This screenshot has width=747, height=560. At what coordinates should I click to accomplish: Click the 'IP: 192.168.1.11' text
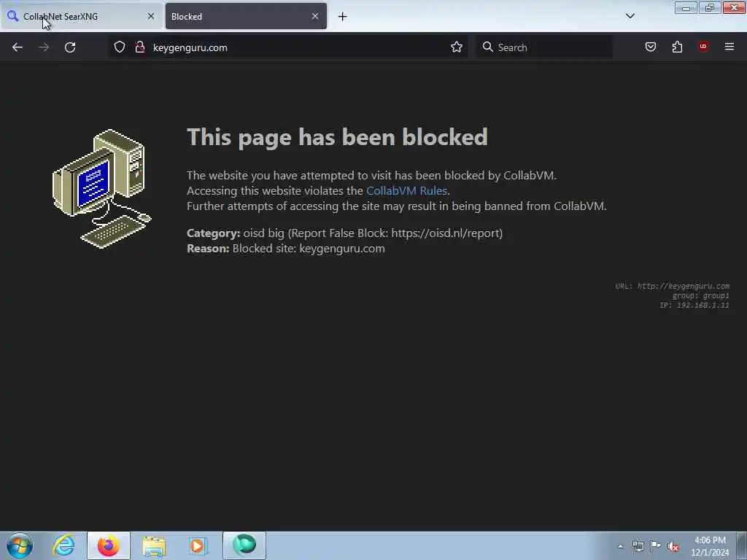[694, 306]
